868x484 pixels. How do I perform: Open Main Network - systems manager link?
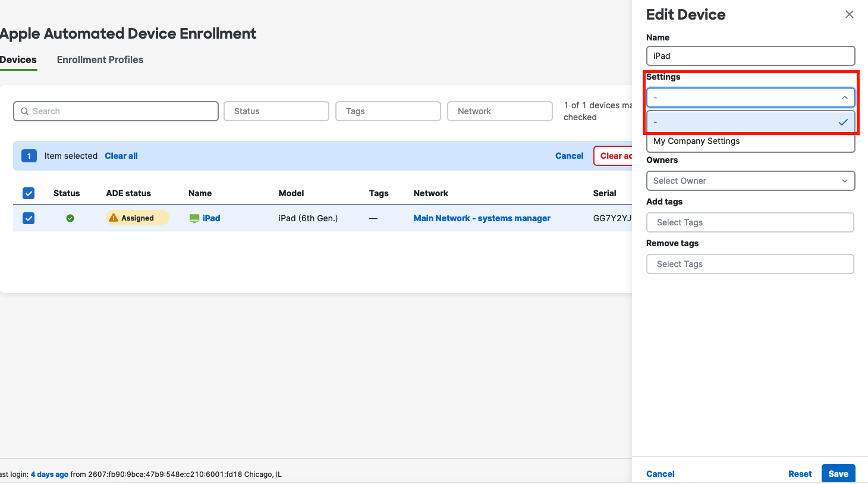tap(482, 218)
